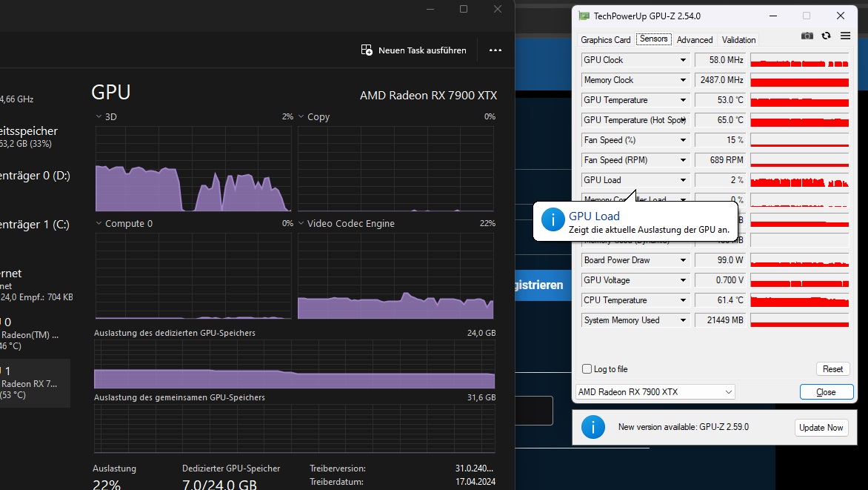The width and height of the screenshot is (868, 490).
Task: Click the Fan Speed 689 RPM value
Action: tap(720, 159)
